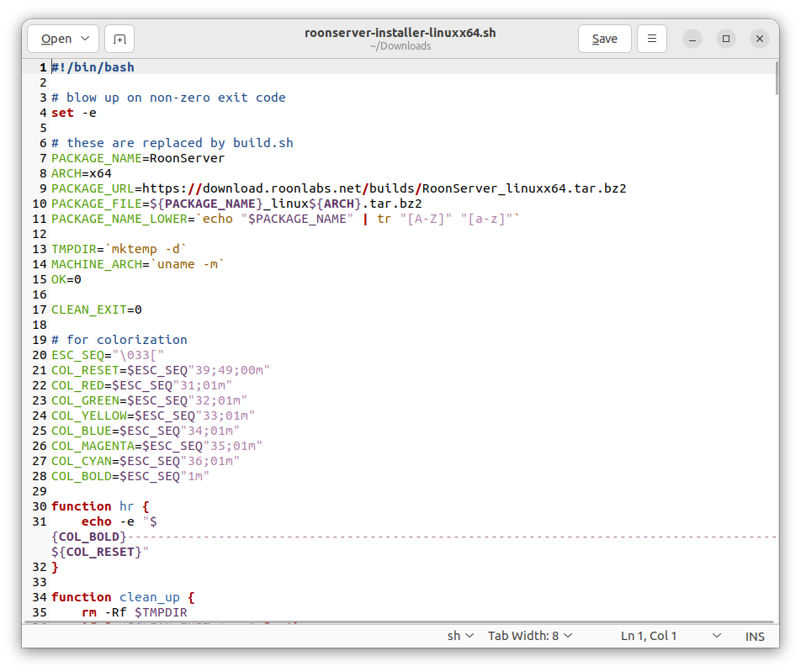Click the PACKAGE_FILE variable line

coord(236,204)
